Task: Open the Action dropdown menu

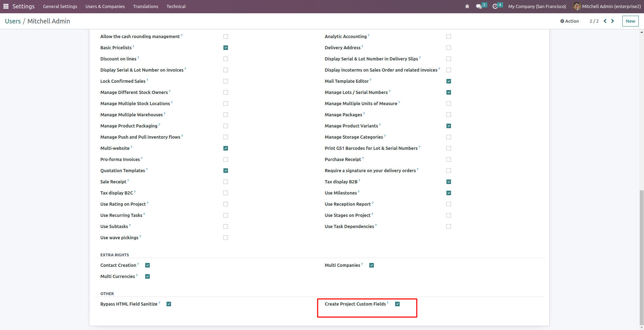Action: point(569,21)
